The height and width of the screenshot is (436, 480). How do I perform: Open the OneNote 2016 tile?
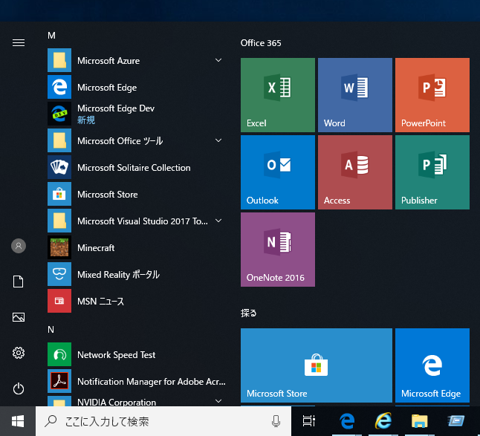tap(278, 250)
